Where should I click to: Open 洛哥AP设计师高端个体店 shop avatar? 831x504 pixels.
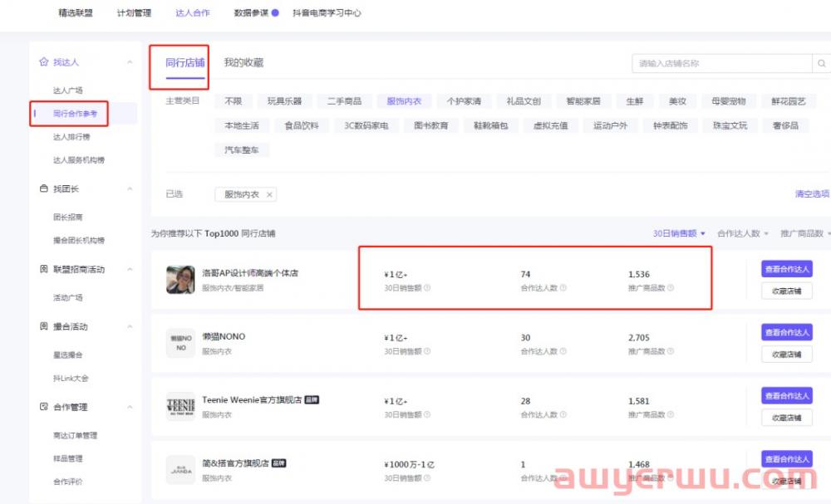click(x=180, y=280)
